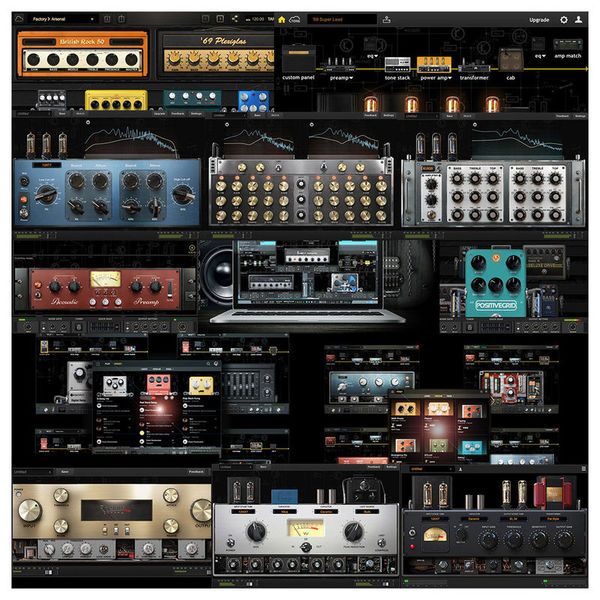Click the red transformer component above black compressor

click(x=554, y=493)
